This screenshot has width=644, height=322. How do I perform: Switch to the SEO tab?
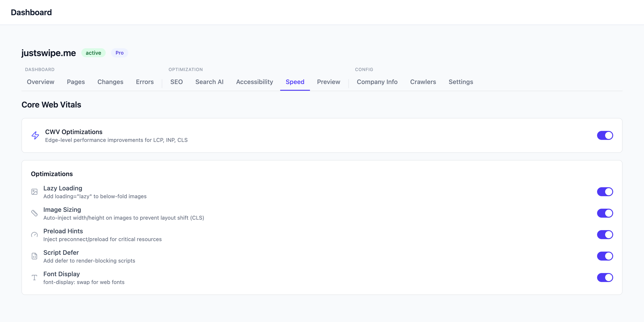(x=176, y=82)
